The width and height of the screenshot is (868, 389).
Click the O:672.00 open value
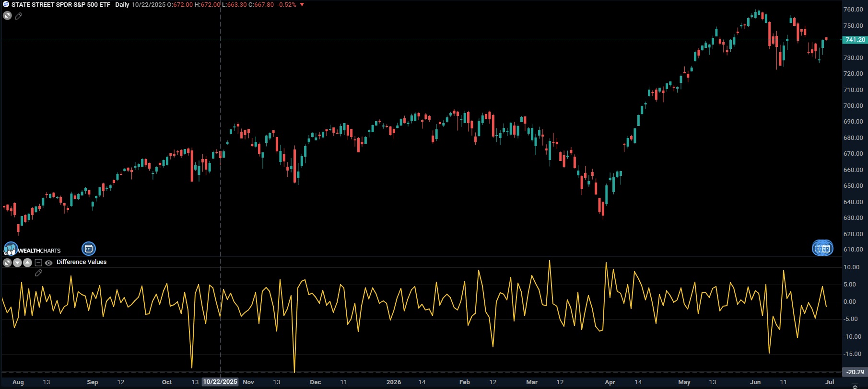point(180,4)
